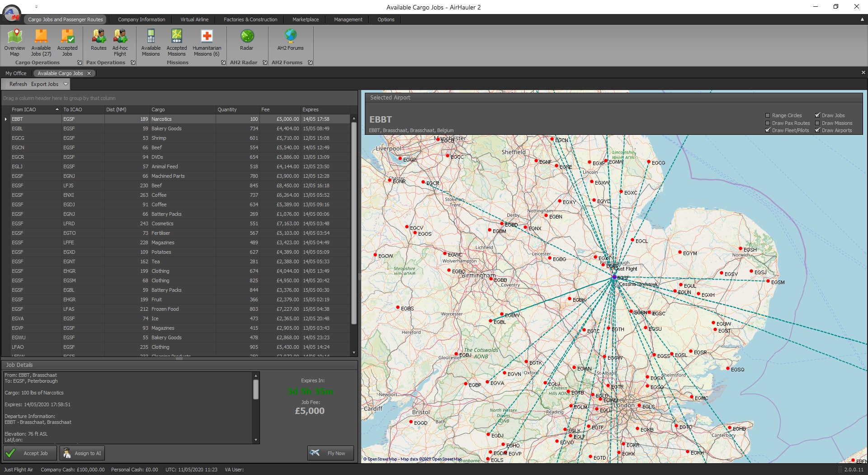Expand Cargo Operations group launcher
This screenshot has height=475, width=868.
[x=80, y=62]
